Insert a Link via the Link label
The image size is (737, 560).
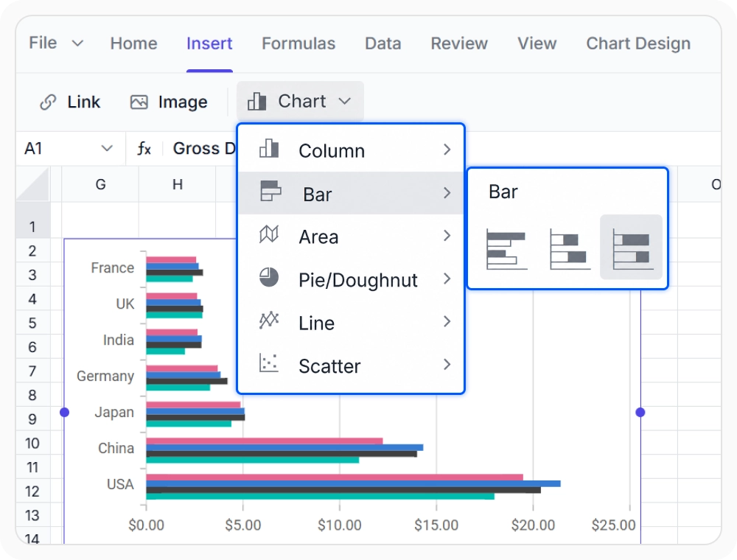84,102
